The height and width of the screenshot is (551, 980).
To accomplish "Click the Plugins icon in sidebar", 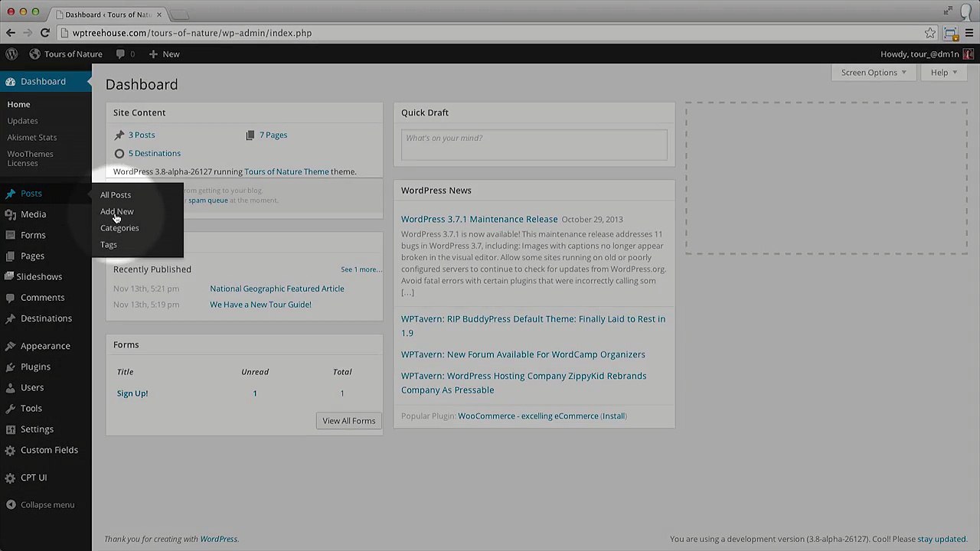I will (x=10, y=367).
